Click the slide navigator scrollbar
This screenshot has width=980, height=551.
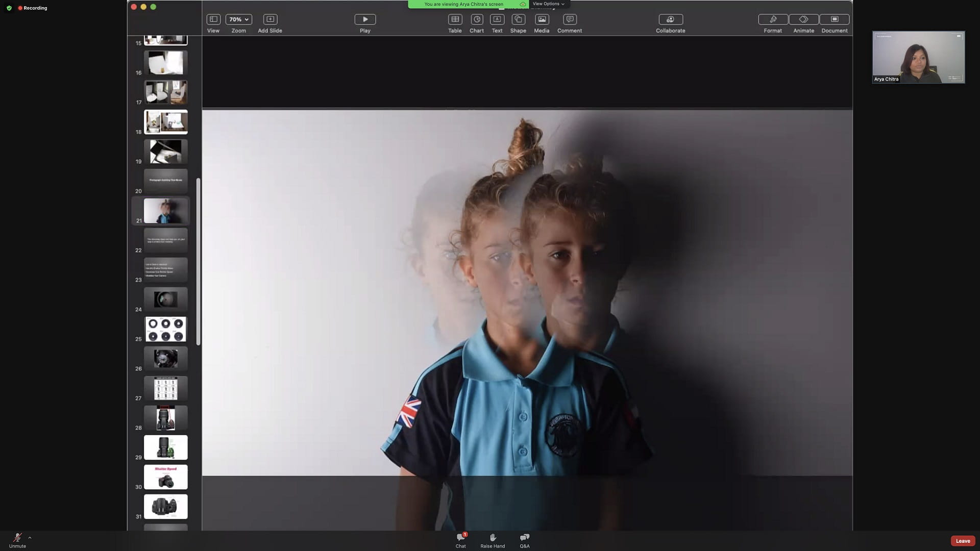click(198, 261)
